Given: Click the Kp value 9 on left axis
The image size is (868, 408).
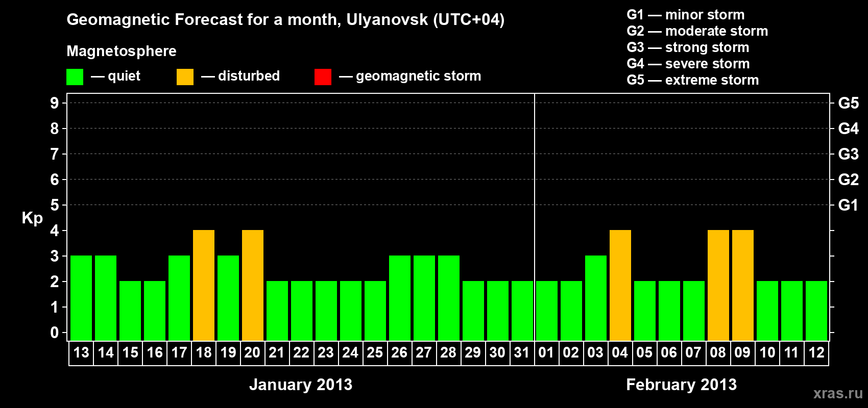Looking at the screenshot, I should (x=54, y=103).
